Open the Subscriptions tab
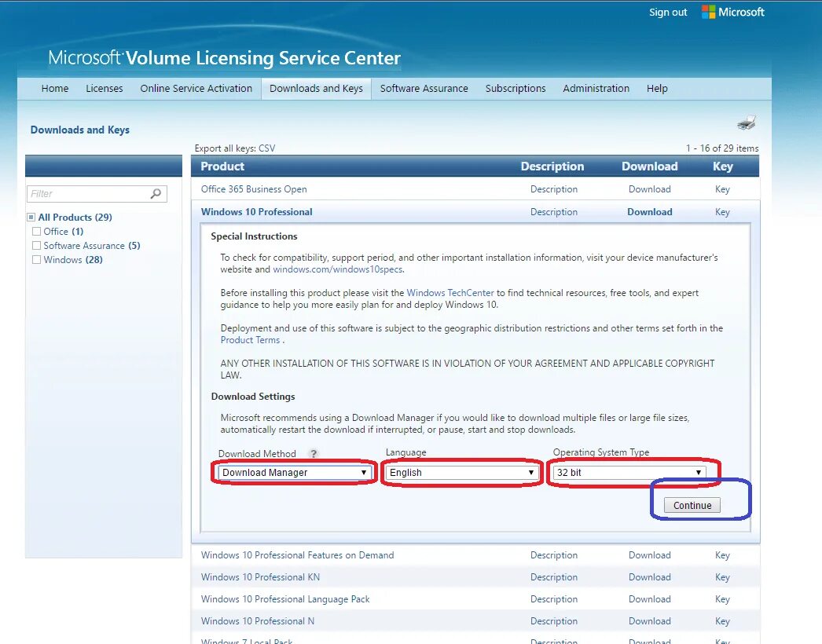Screen dimensions: 822x644 click(x=516, y=89)
